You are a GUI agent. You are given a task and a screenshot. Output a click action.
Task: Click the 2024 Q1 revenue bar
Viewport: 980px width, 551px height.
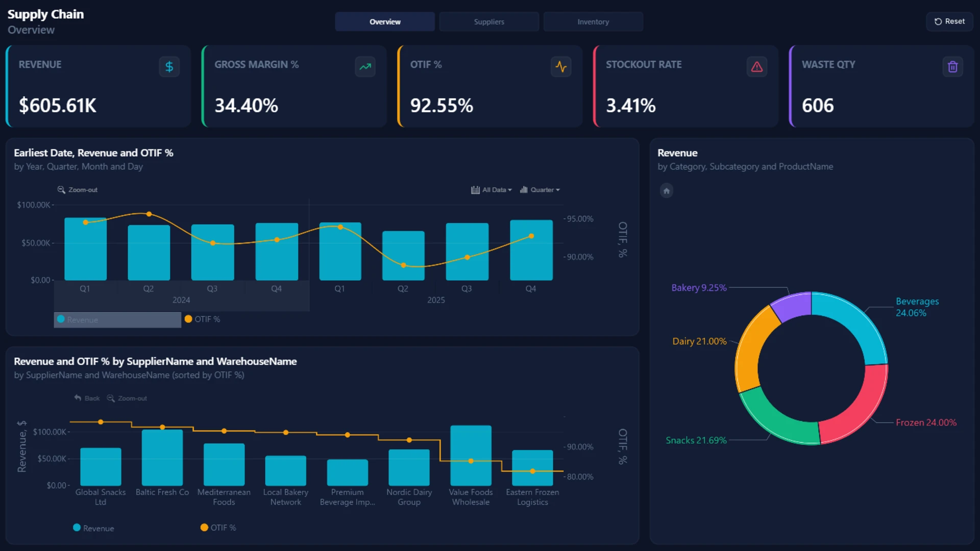[x=85, y=249]
